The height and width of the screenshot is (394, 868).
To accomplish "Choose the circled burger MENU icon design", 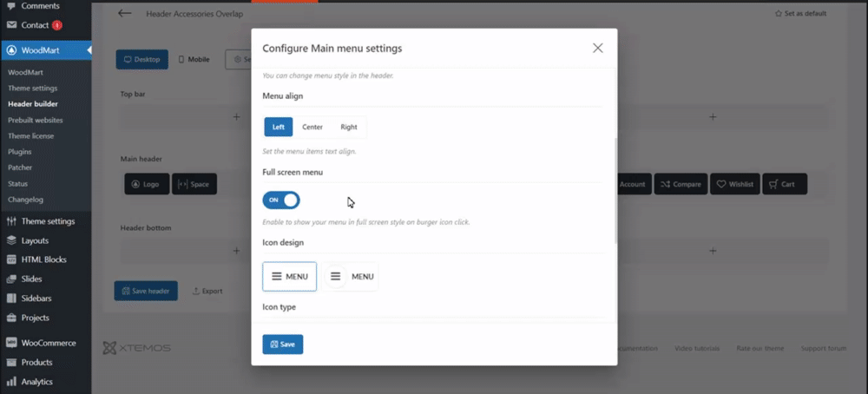I will tap(350, 276).
